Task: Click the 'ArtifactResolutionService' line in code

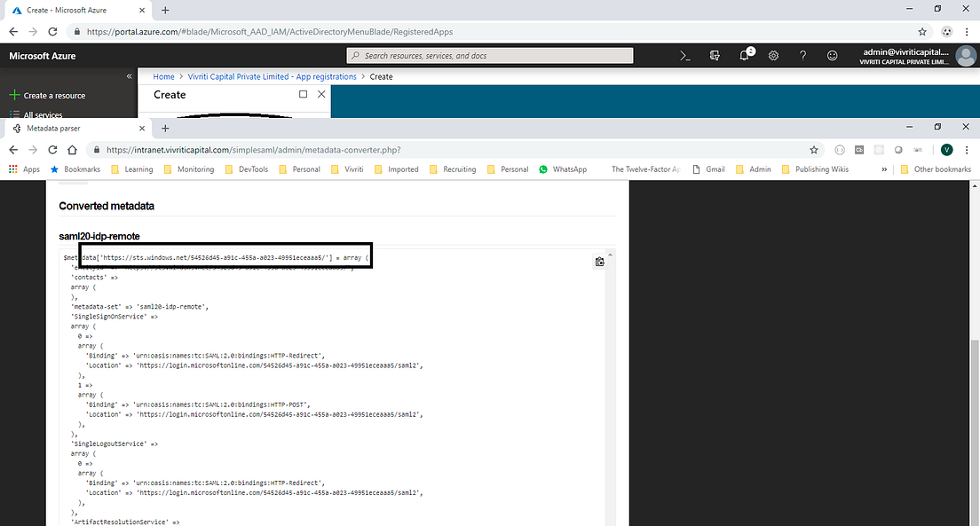Action: click(x=125, y=522)
